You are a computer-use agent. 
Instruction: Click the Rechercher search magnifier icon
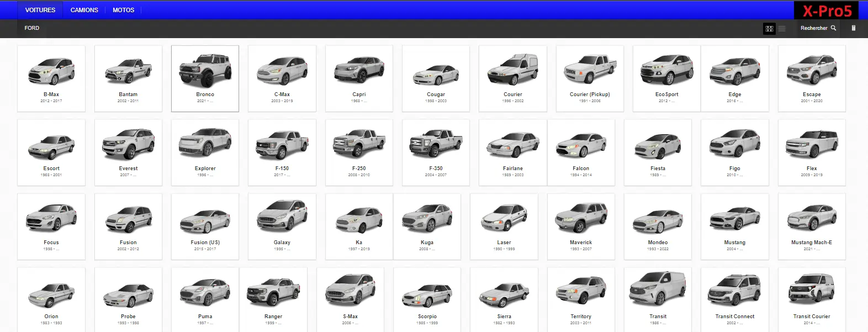point(833,28)
